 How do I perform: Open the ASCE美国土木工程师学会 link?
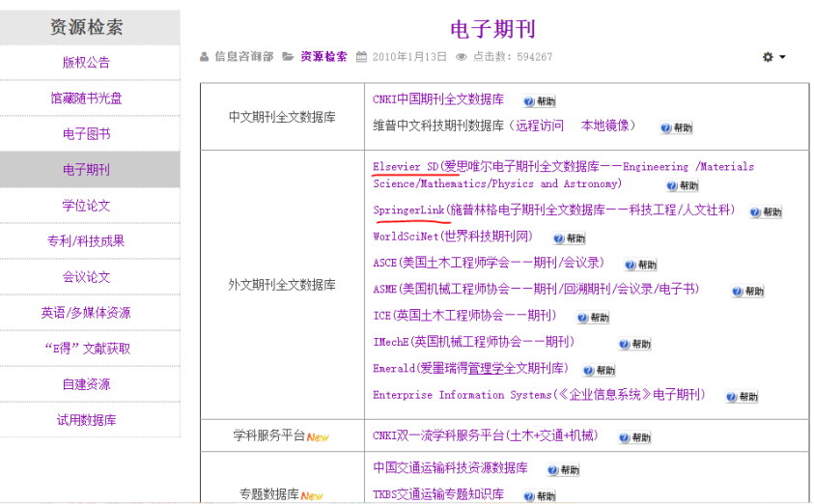coord(489,263)
